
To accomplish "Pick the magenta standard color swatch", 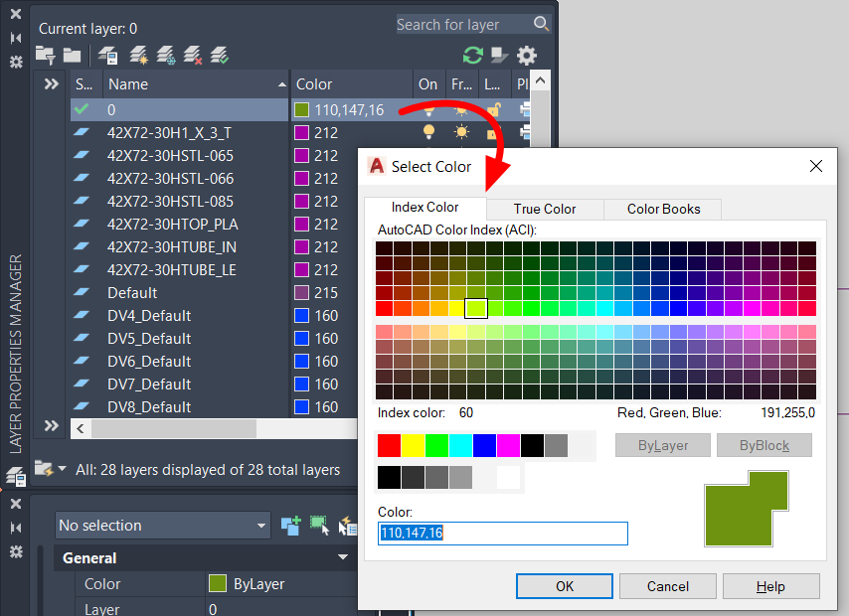I will click(x=508, y=445).
